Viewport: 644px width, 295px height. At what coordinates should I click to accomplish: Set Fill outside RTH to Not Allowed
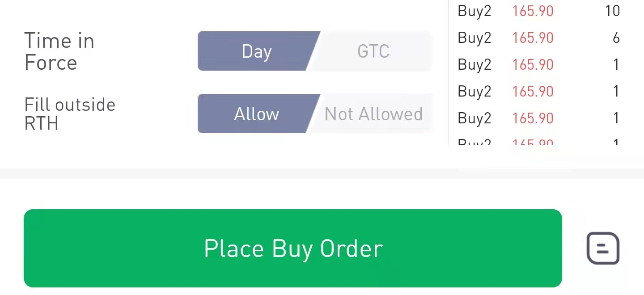point(373,114)
